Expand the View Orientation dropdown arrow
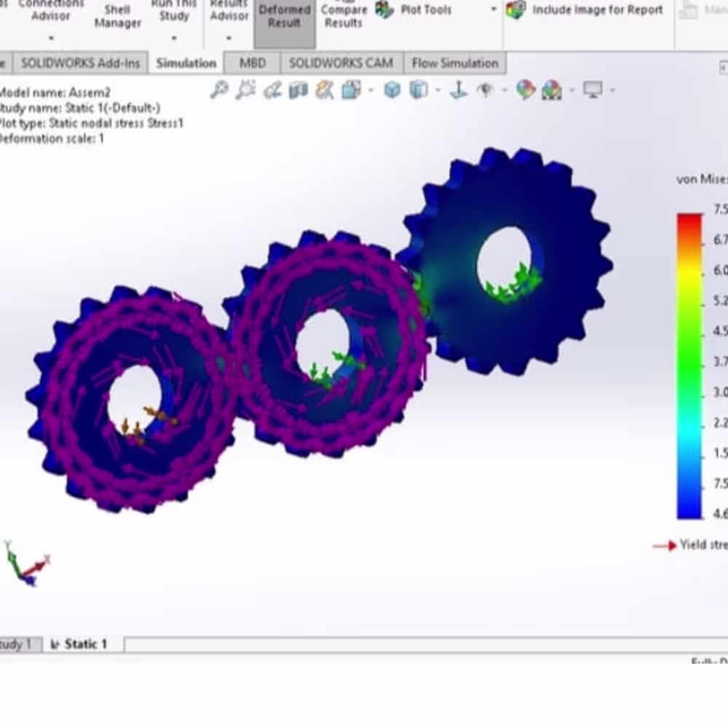728x728 pixels. [x=371, y=90]
